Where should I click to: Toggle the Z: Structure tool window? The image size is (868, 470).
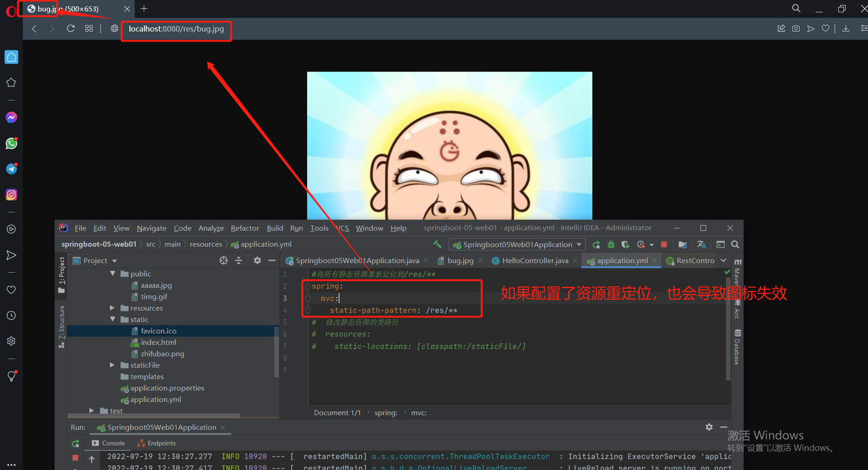click(62, 327)
